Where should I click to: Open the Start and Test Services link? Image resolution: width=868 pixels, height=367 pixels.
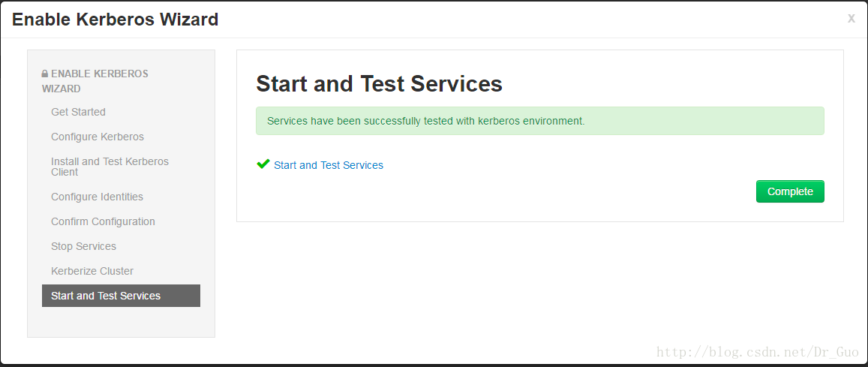click(x=329, y=165)
